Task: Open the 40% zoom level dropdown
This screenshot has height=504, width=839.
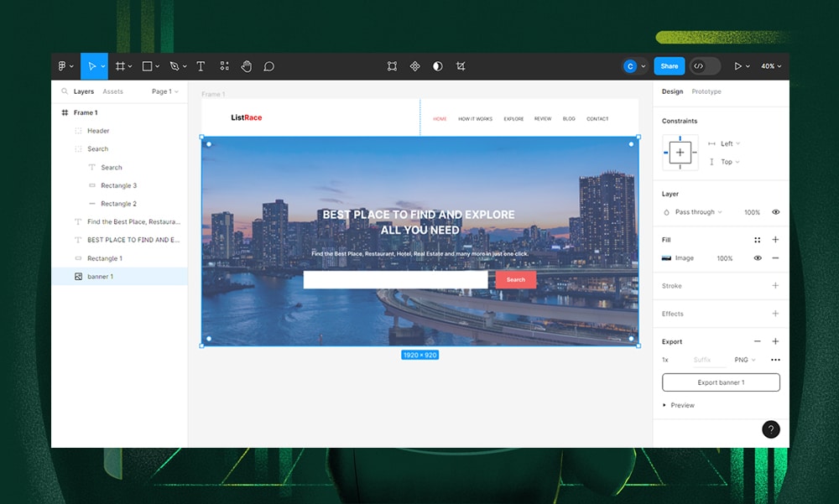Action: [x=770, y=66]
